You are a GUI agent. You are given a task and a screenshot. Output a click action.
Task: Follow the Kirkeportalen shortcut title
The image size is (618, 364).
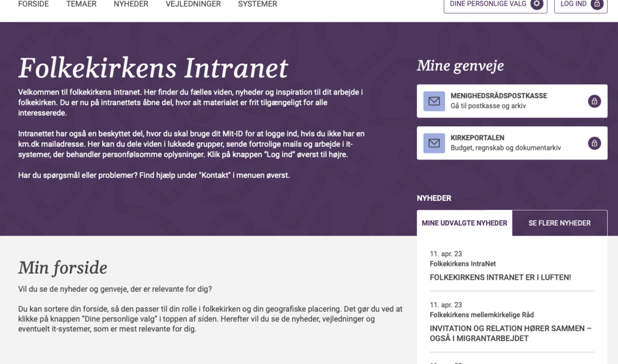[x=477, y=138]
